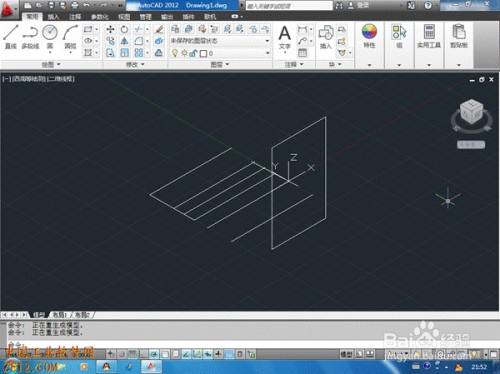Open the Clipboard (剪贴板) panel

pyautogui.click(x=459, y=36)
